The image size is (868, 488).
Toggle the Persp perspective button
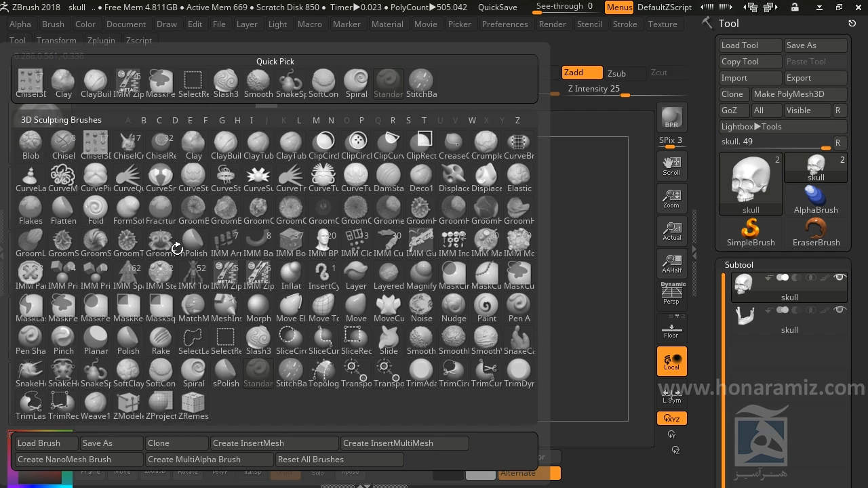[671, 294]
